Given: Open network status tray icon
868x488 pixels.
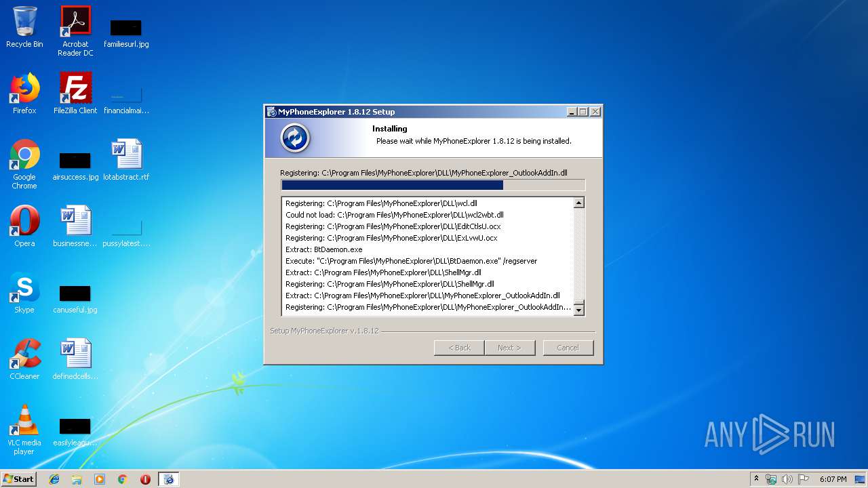Looking at the screenshot, I should pos(771,479).
